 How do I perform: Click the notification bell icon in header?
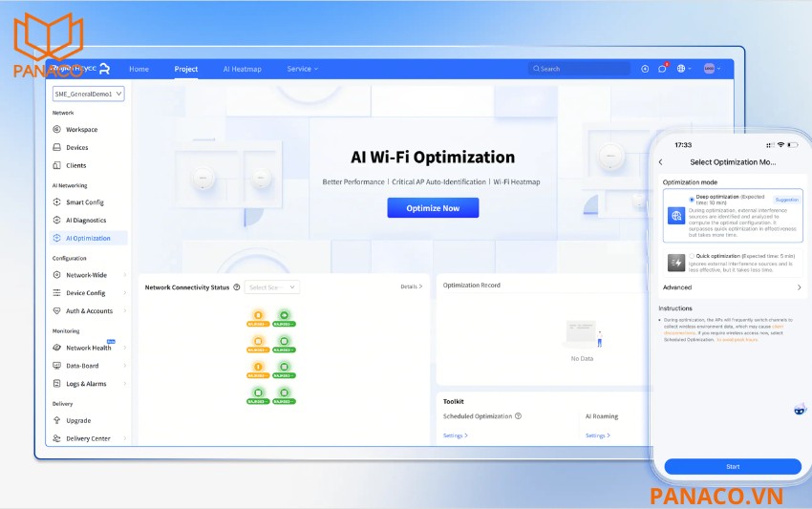[662, 69]
